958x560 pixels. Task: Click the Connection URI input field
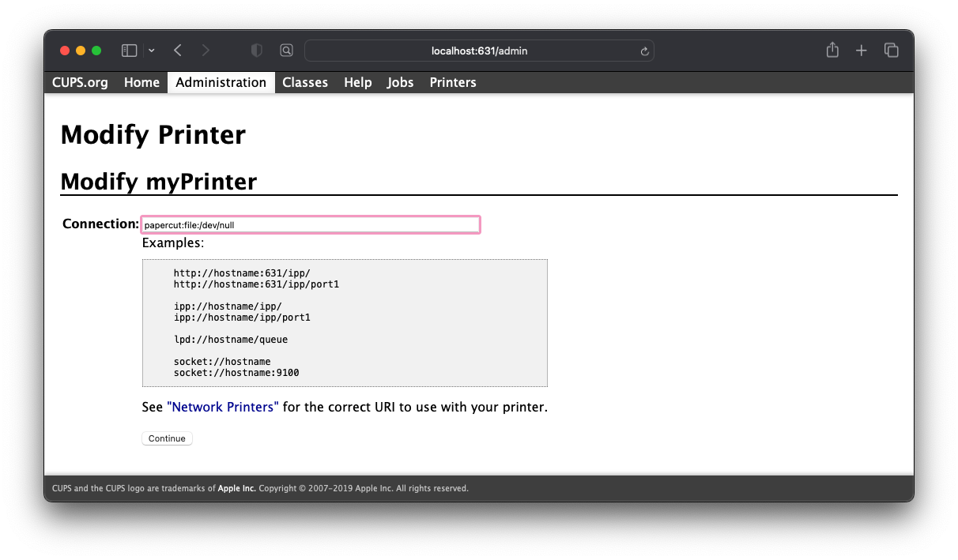(x=311, y=225)
